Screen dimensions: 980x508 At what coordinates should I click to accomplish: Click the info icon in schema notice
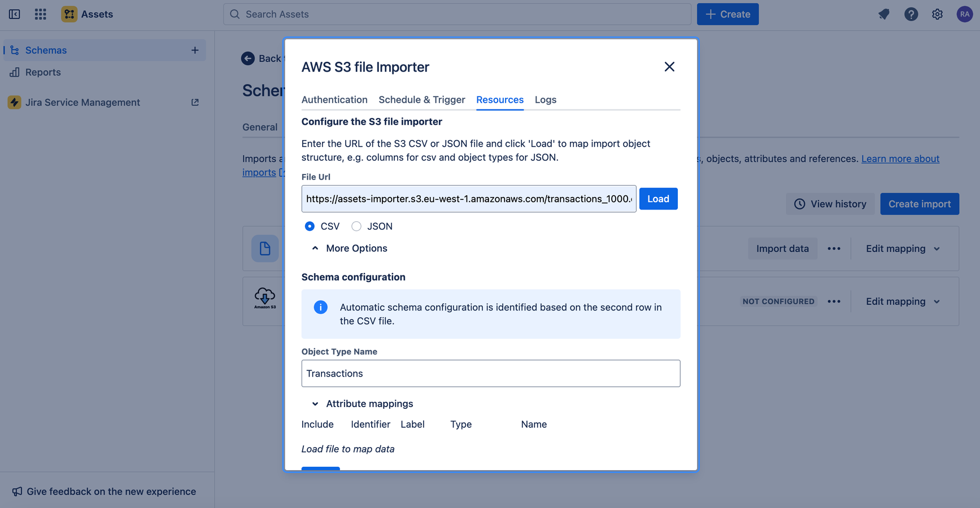(x=320, y=307)
